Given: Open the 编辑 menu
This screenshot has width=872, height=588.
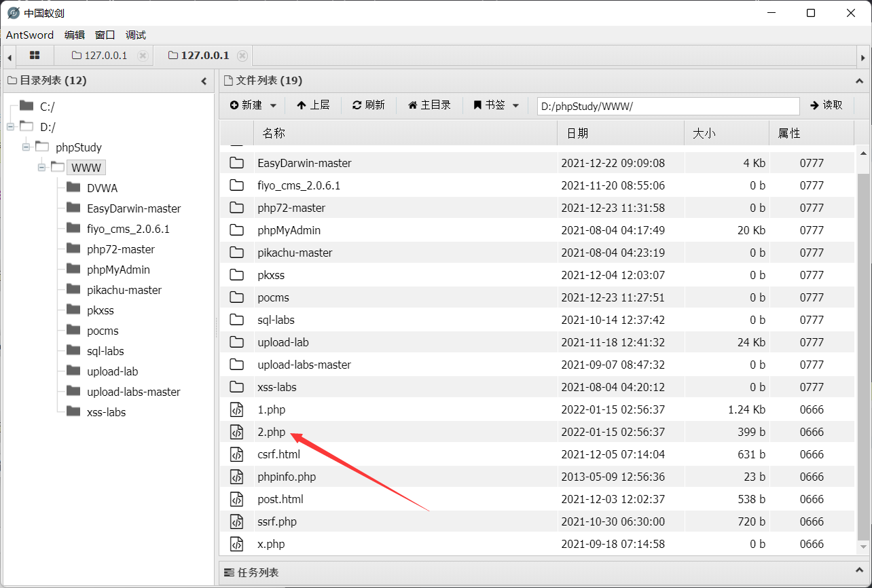Looking at the screenshot, I should pos(75,35).
